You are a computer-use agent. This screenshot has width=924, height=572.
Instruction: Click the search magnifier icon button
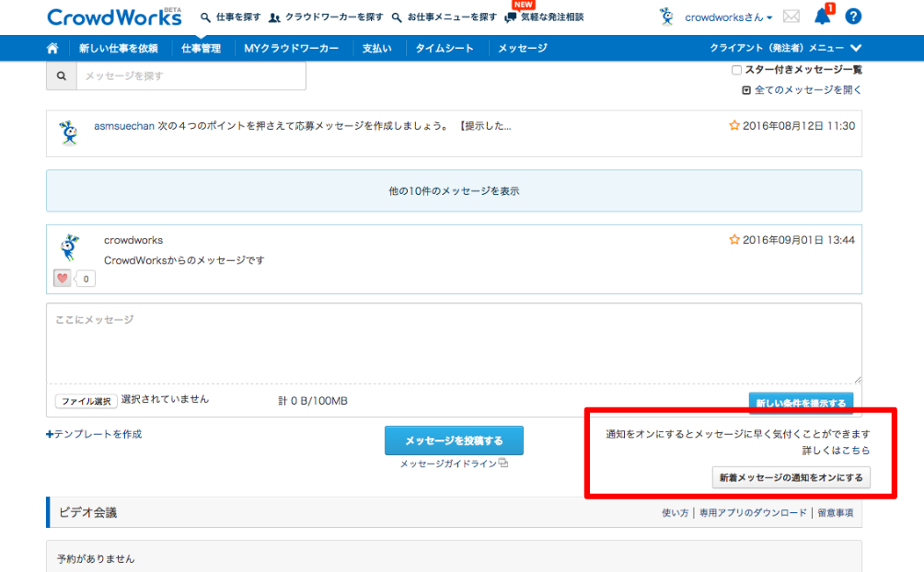point(62,76)
